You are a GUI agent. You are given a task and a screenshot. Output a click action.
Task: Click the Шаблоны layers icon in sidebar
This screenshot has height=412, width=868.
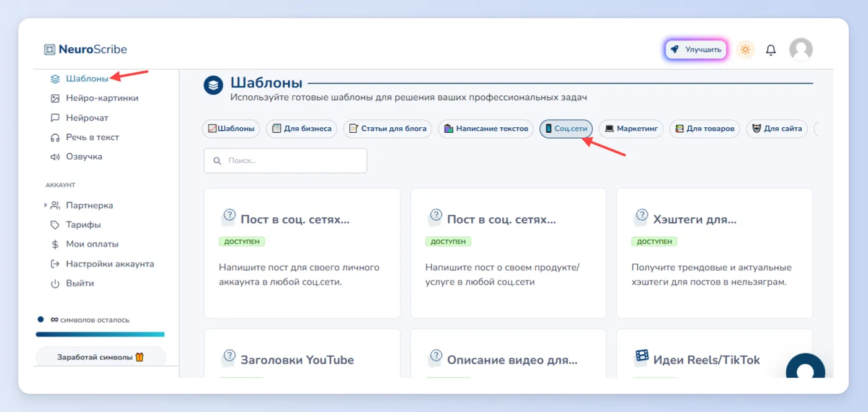55,79
